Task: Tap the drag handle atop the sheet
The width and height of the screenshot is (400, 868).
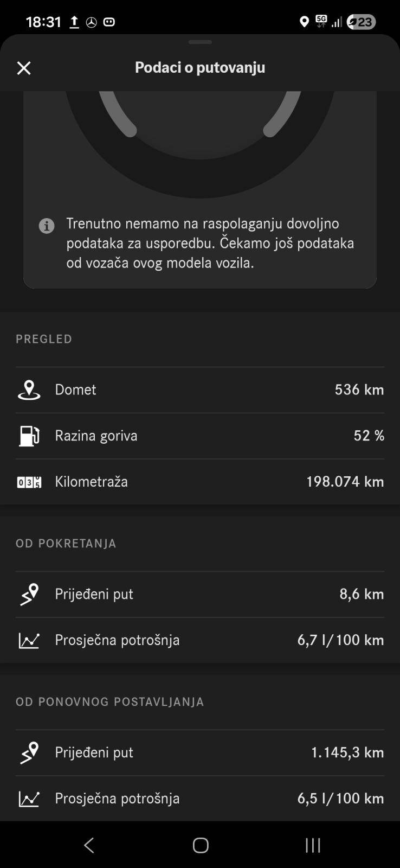Action: click(200, 42)
